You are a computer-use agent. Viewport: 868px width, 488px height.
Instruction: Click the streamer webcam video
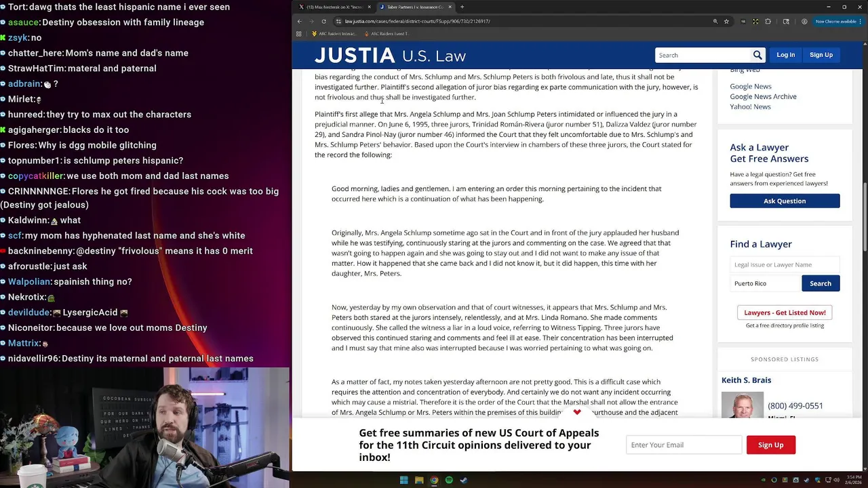[146, 427]
